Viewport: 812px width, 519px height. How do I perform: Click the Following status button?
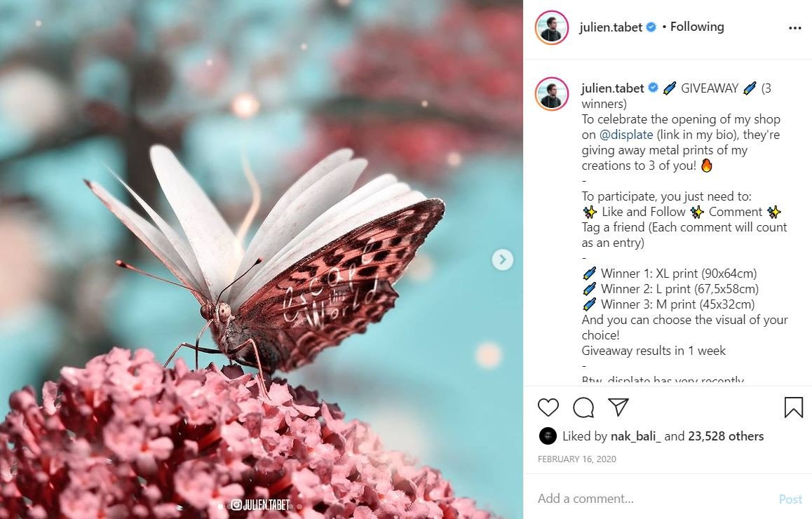[x=697, y=27]
